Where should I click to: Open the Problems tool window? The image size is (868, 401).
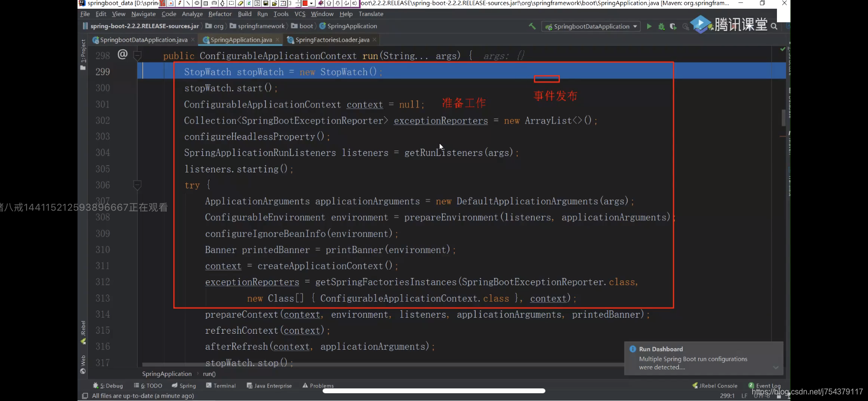tap(318, 386)
